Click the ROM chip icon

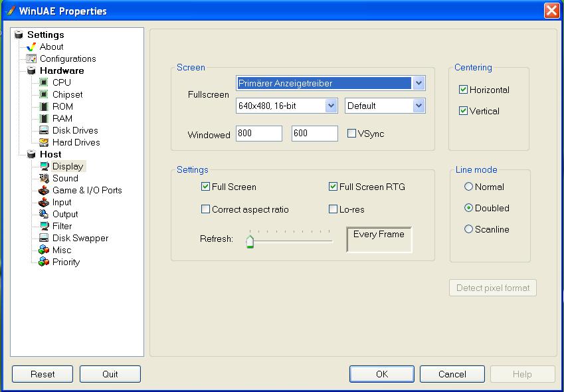tap(44, 106)
